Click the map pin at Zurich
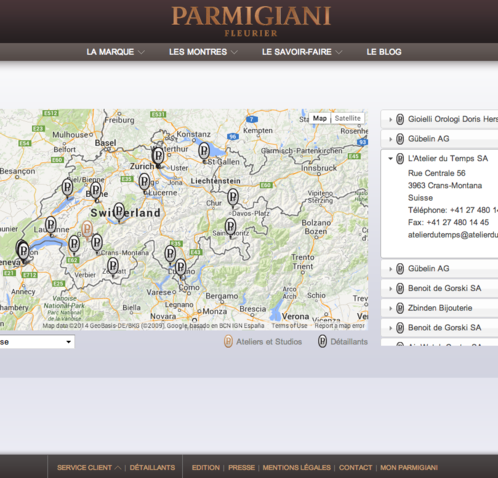The height and width of the screenshot is (478, 498). coord(158,157)
